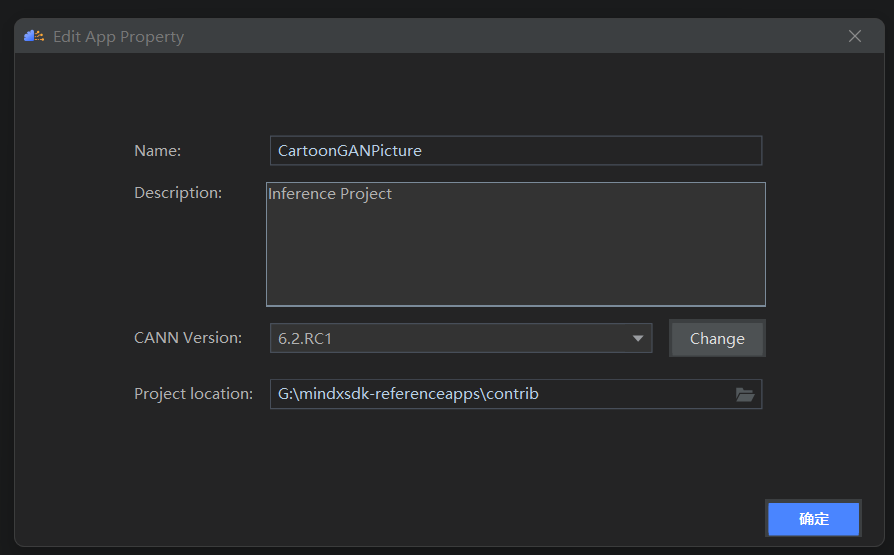Expand the CANN Version dropdown arrow

click(x=638, y=338)
